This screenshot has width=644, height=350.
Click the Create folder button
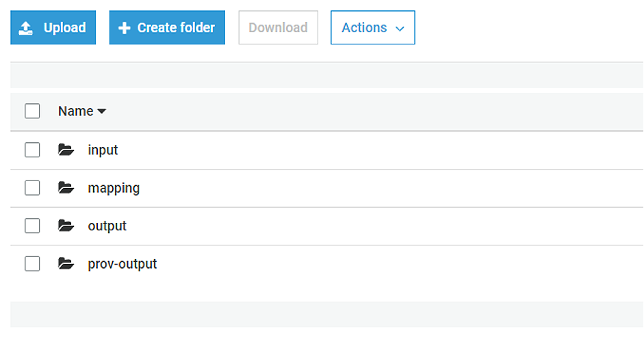[x=167, y=27]
